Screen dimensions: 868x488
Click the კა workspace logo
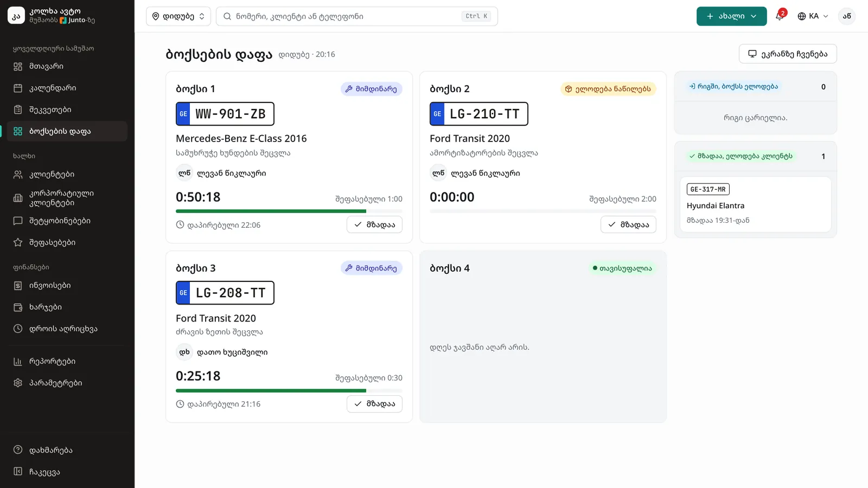pos(16,16)
